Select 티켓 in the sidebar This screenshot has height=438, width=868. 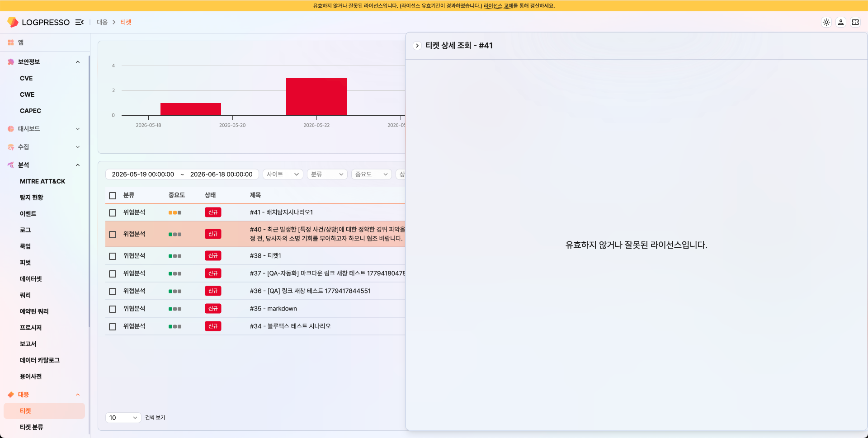coord(44,411)
